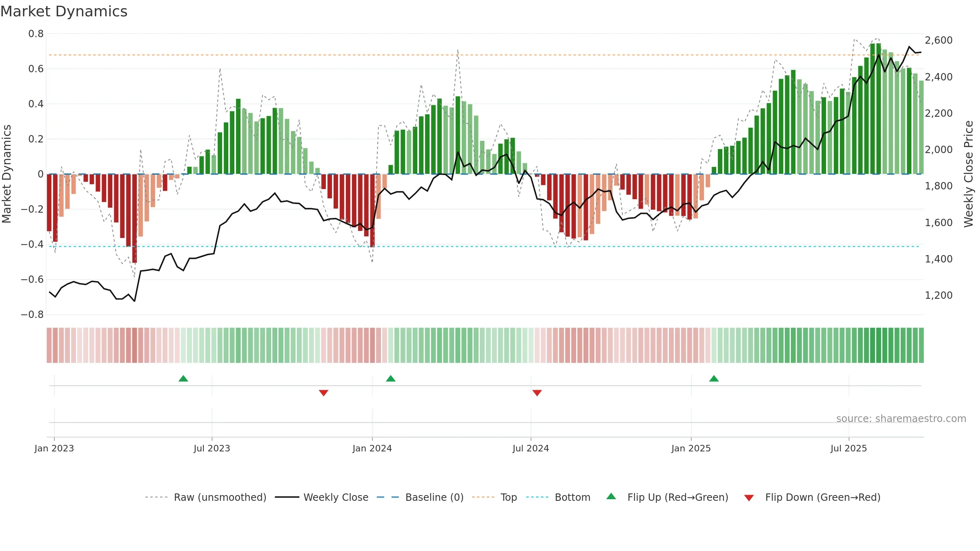Click the −0.2 left axis tick
Viewport: 980px width, 551px height.
(x=32, y=209)
